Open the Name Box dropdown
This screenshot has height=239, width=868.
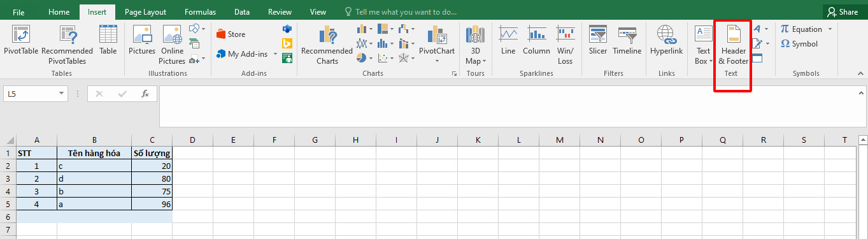click(62, 94)
